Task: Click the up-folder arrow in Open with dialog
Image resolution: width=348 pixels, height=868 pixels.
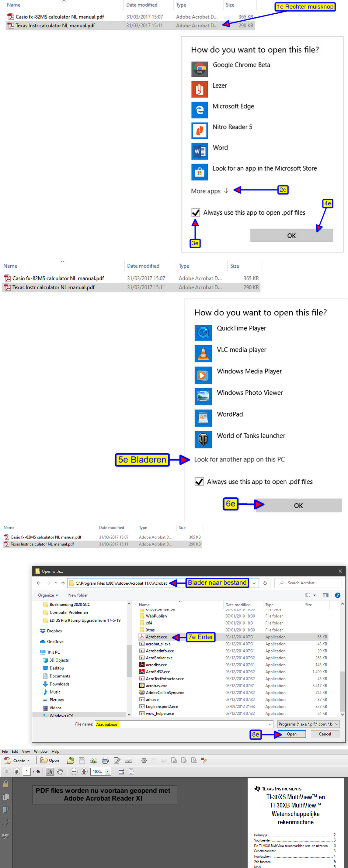Action: (x=63, y=583)
